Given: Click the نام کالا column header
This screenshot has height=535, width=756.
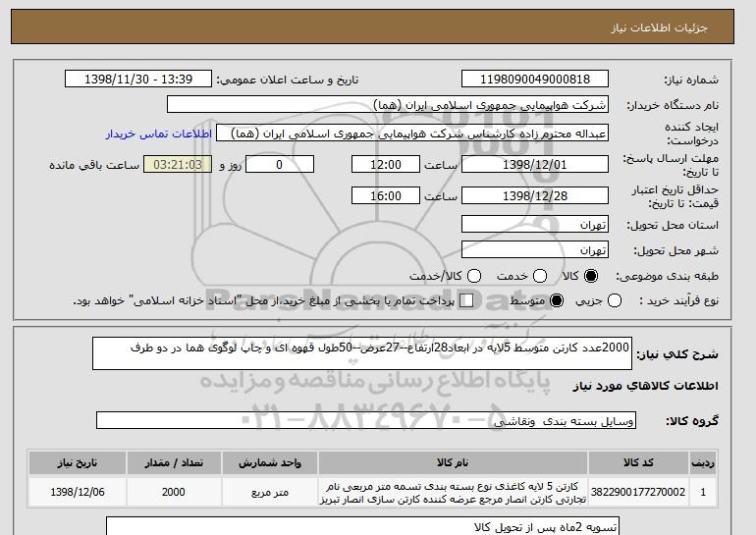Looking at the screenshot, I should click(x=453, y=462).
